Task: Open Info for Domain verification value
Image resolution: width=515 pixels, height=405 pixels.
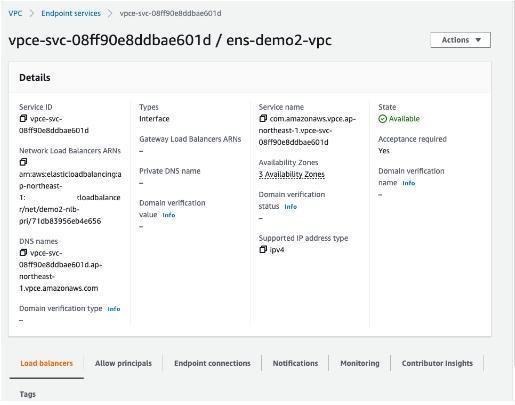Action: tap(169, 215)
